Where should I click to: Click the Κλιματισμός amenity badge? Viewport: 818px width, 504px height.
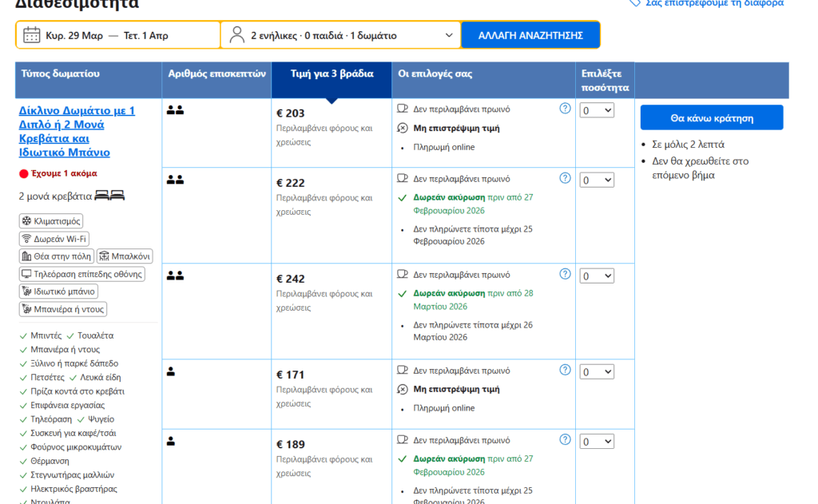(x=51, y=221)
